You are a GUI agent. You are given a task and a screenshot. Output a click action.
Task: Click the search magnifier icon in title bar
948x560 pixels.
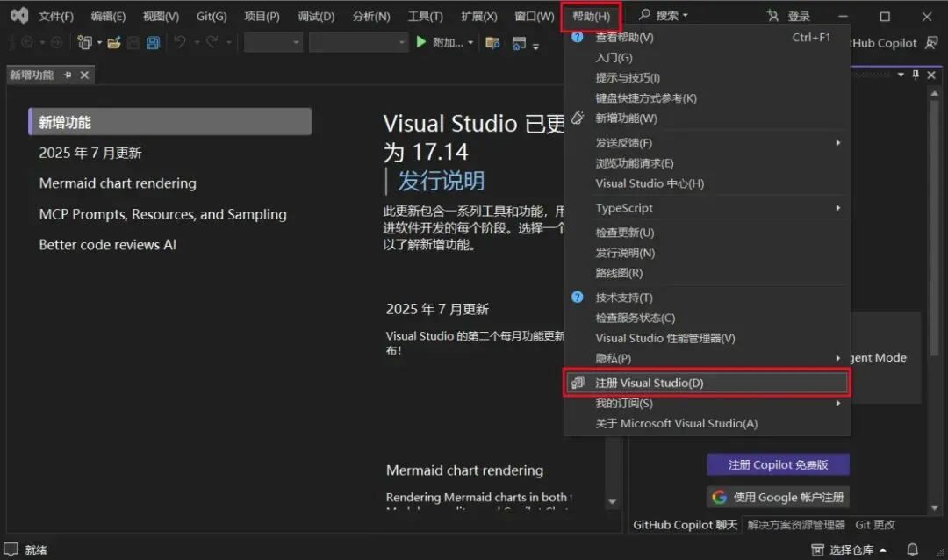[x=644, y=15]
